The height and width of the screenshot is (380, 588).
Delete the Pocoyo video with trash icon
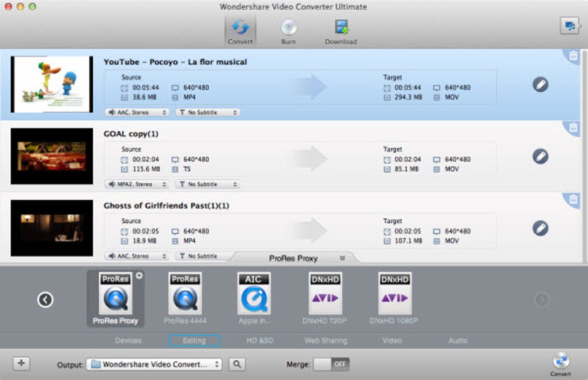[x=573, y=56]
